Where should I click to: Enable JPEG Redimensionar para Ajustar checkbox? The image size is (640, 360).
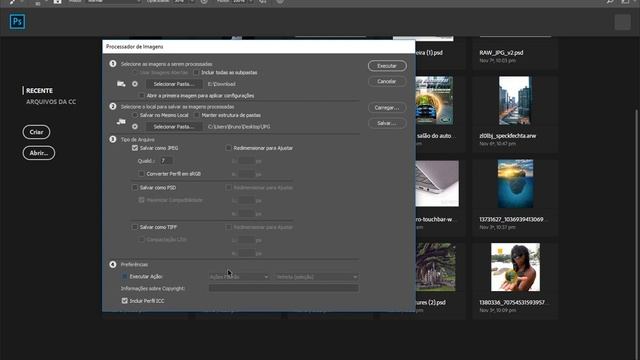(x=229, y=148)
